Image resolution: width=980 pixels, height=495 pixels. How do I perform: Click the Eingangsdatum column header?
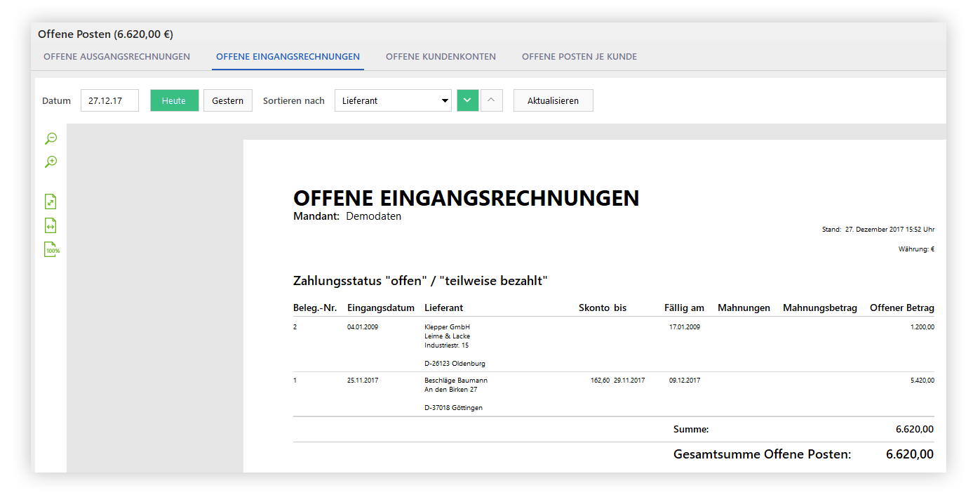[x=381, y=308]
